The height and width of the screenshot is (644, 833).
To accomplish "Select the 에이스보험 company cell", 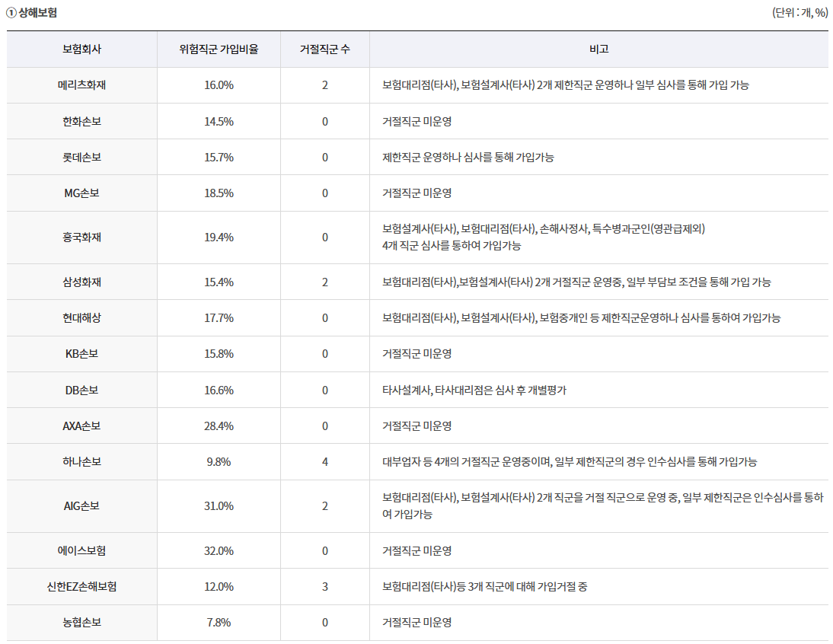I will pos(81,550).
